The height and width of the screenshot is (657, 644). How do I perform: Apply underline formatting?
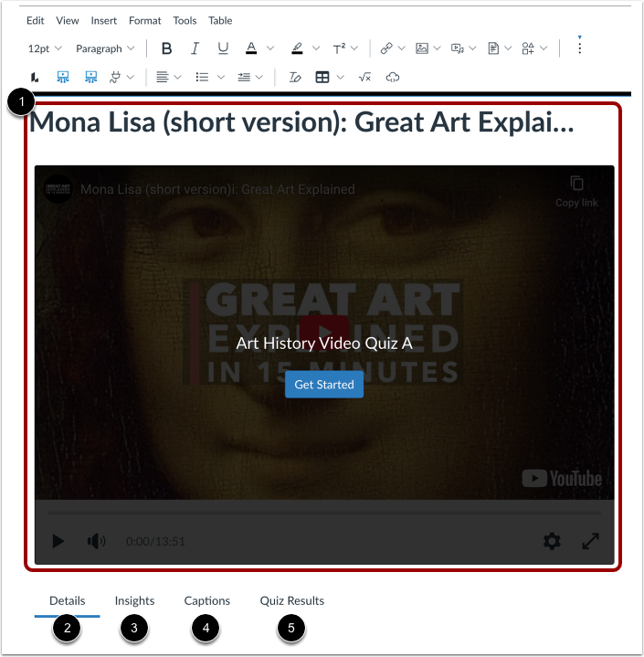pyautogui.click(x=223, y=48)
